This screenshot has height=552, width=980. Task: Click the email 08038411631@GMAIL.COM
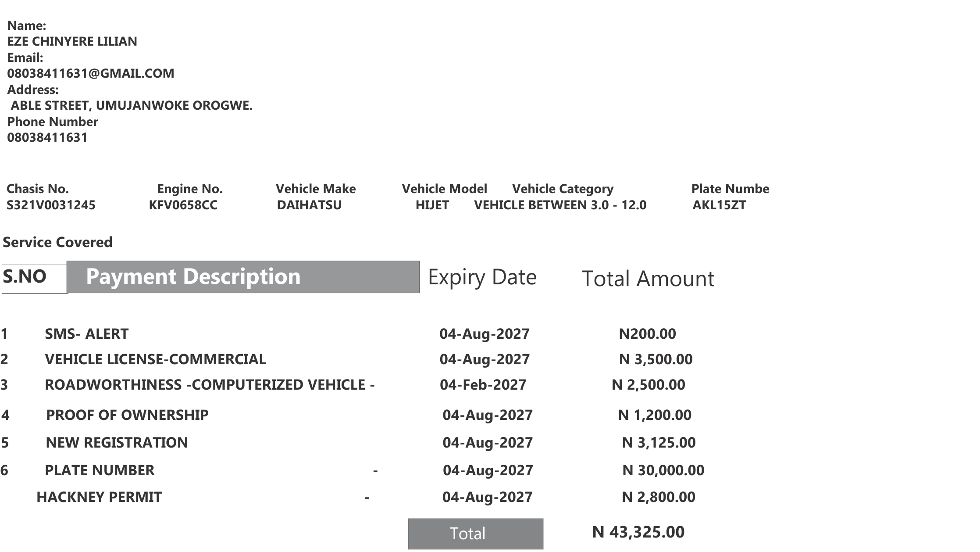pyautogui.click(x=91, y=73)
